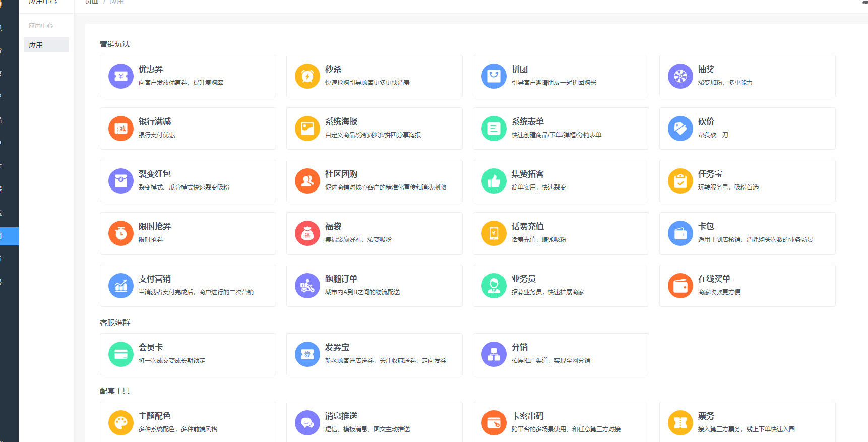
Task: Open the 砍价 app title link
Action: point(706,121)
